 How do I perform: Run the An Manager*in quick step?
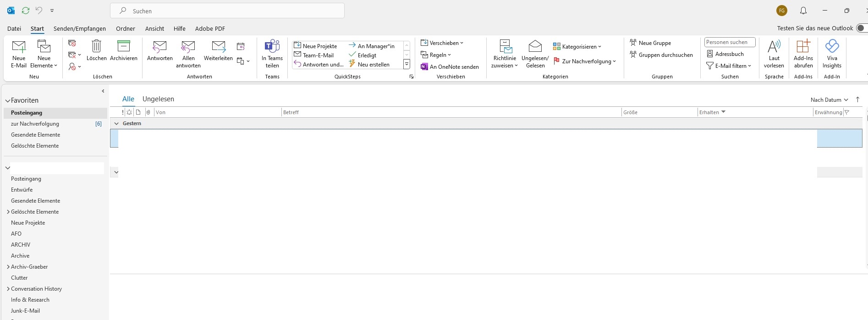[x=372, y=46]
